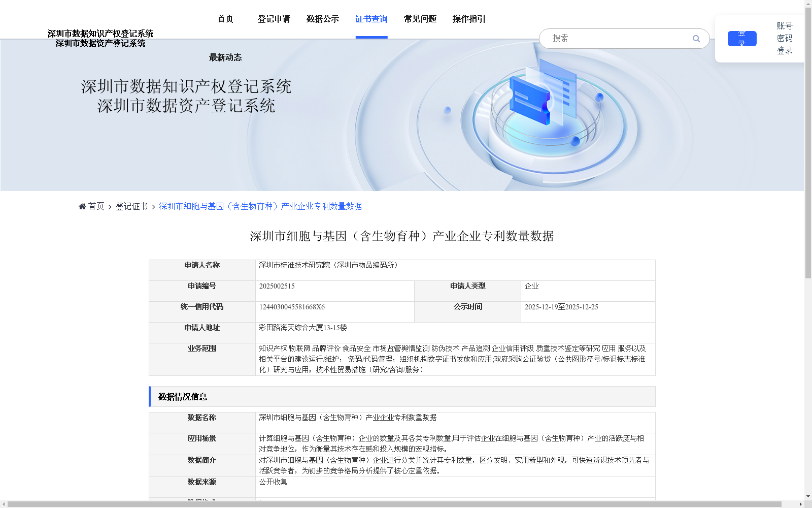Click the 应用场景 label cell
Image resolution: width=812 pixels, height=508 pixels.
pos(202,444)
